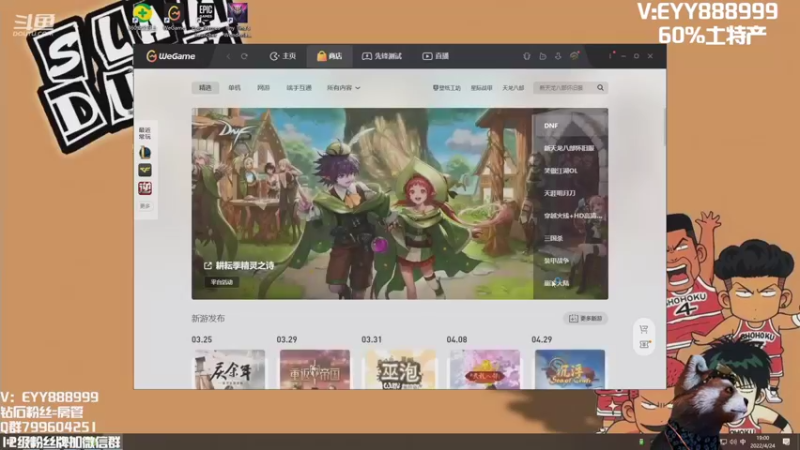Image resolution: width=800 pixels, height=450 pixels.
Task: Open the 直播 live stream tab
Action: click(435, 56)
